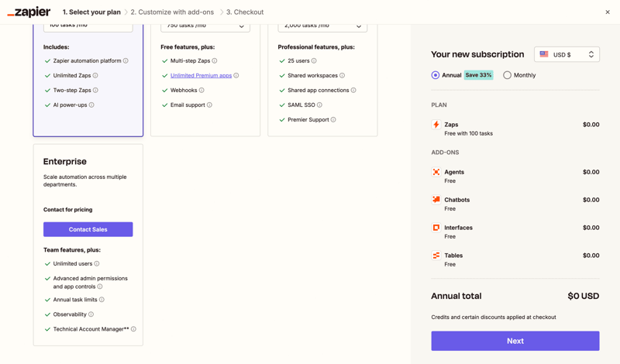Click the Agents add-on icon
The height and width of the screenshot is (364, 620).
click(x=436, y=172)
